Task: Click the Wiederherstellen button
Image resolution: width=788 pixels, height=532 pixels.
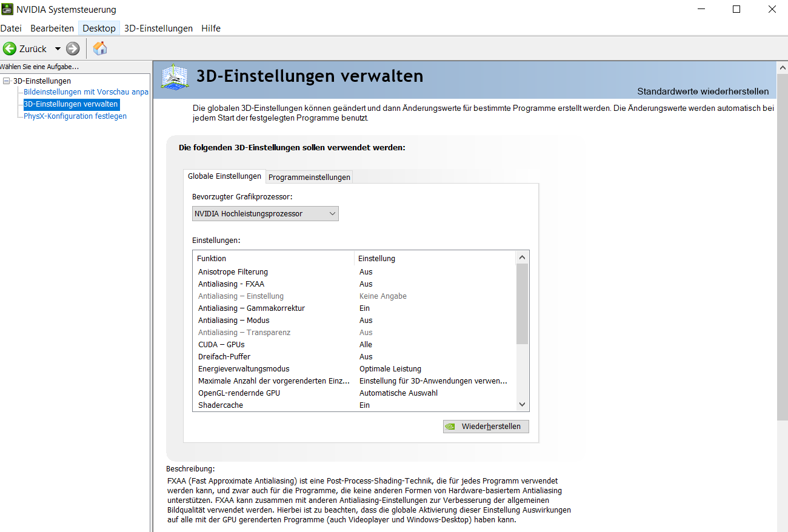Action: pos(486,427)
